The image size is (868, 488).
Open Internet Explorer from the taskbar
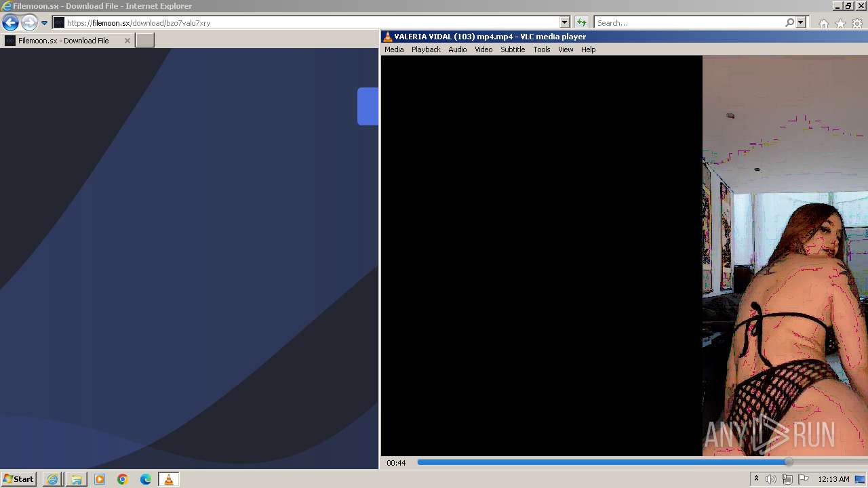[x=52, y=479]
